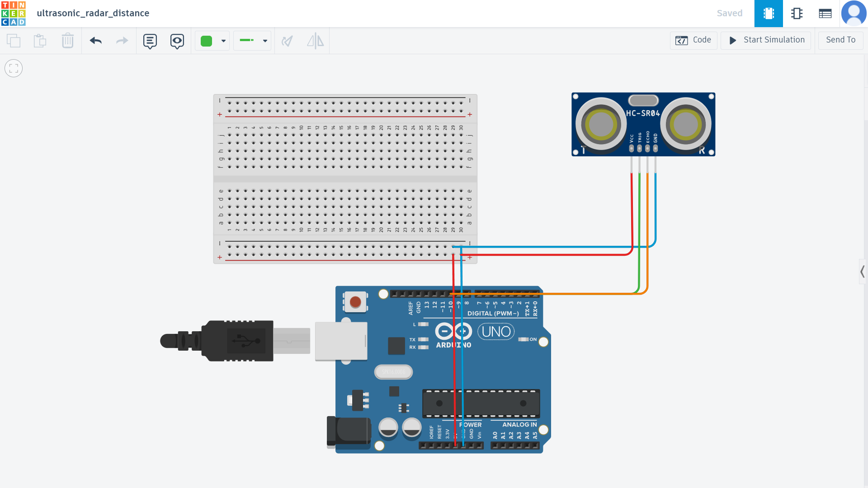Click the Delete trash can icon
This screenshot has width=868, height=488.
pyautogui.click(x=67, y=41)
